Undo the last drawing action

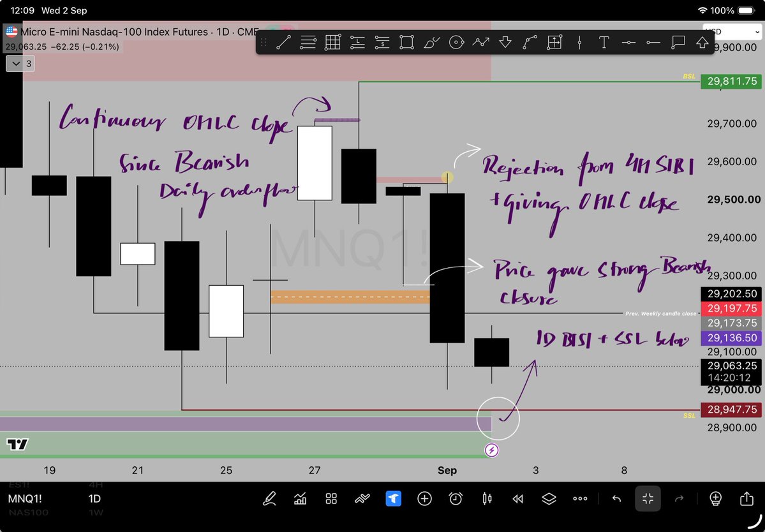(617, 498)
